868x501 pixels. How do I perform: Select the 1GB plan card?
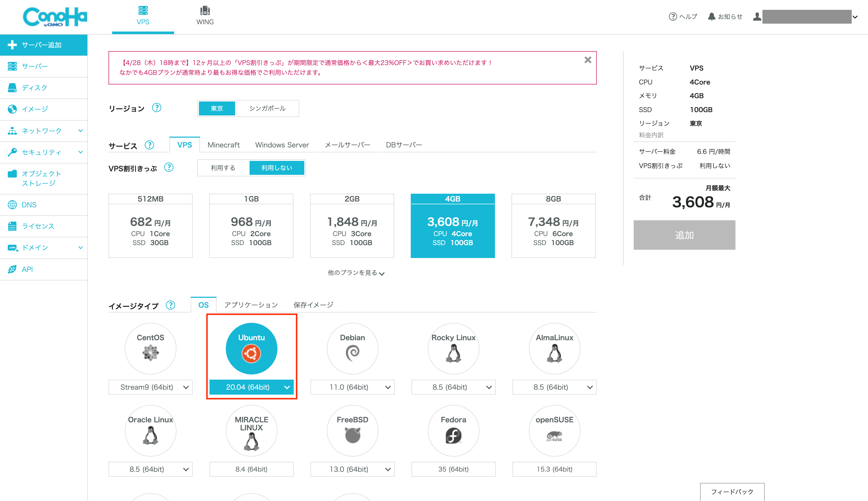click(251, 226)
